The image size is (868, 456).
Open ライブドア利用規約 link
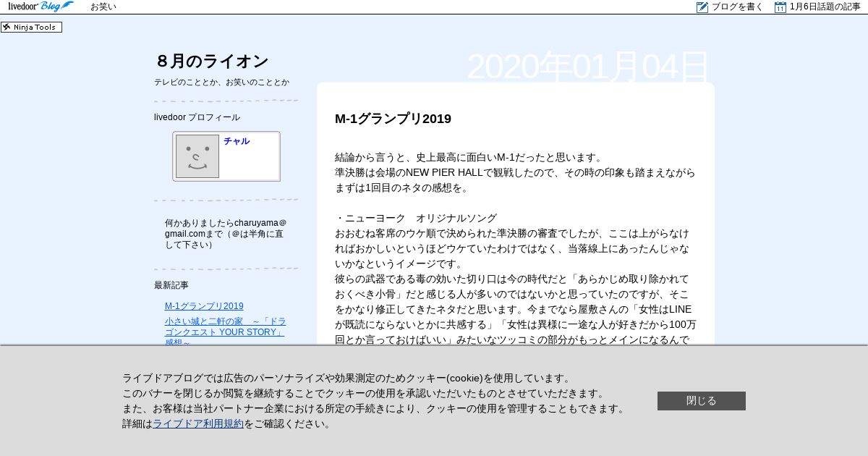[198, 424]
